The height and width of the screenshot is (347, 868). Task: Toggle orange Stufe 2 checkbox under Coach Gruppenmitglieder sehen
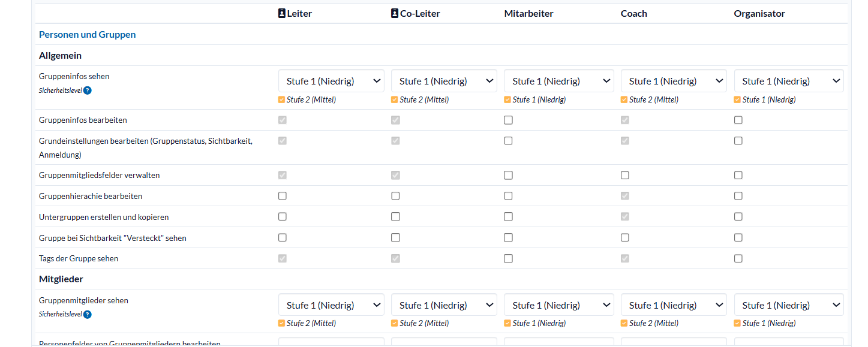point(624,323)
